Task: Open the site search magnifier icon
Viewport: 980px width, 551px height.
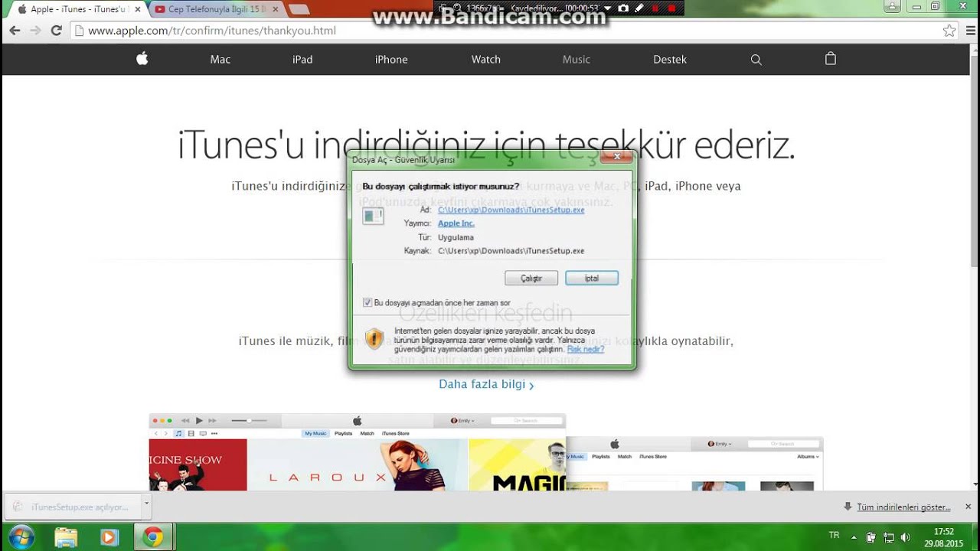Action: click(x=756, y=60)
